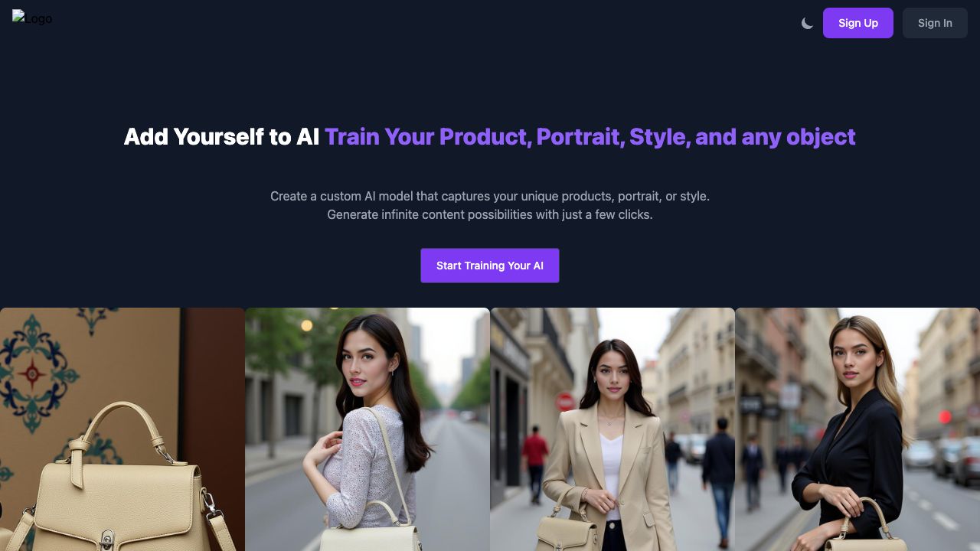Image resolution: width=980 pixels, height=551 pixels.
Task: Click the 'Generate infinite content possibilities' line
Action: click(x=490, y=214)
